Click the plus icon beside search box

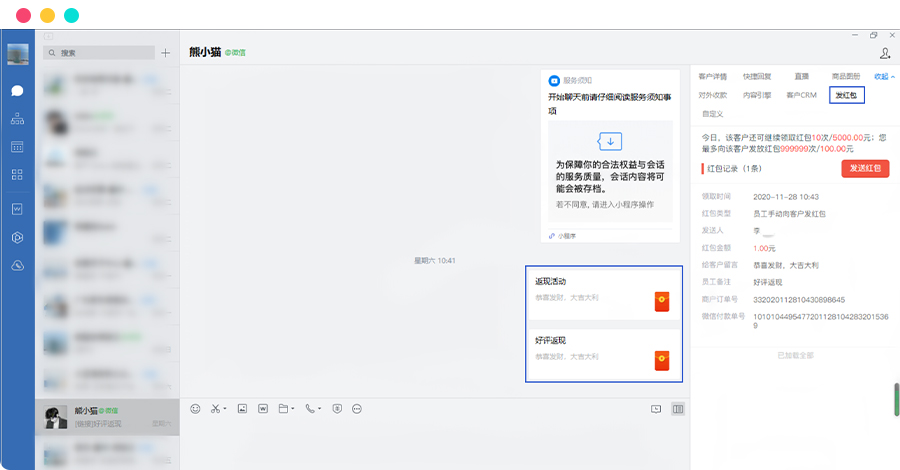[165, 53]
